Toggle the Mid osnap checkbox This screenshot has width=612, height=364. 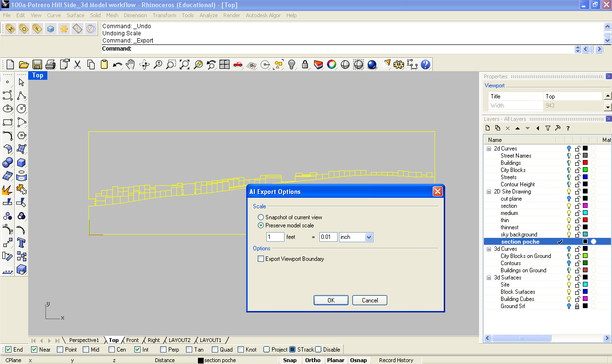pyautogui.click(x=86, y=350)
